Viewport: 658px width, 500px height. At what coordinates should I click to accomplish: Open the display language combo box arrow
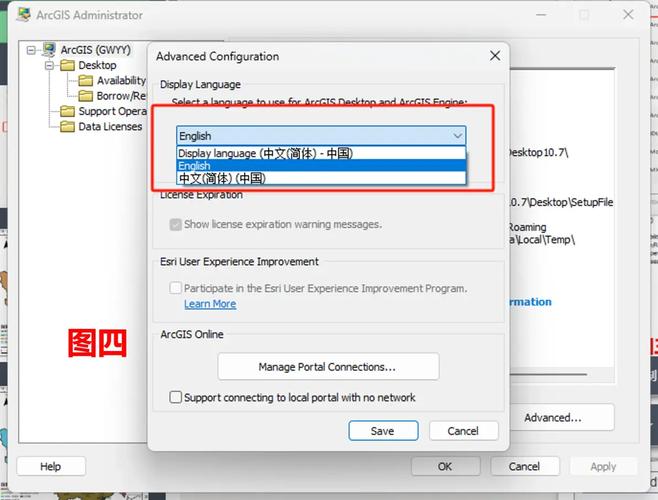pyautogui.click(x=457, y=136)
